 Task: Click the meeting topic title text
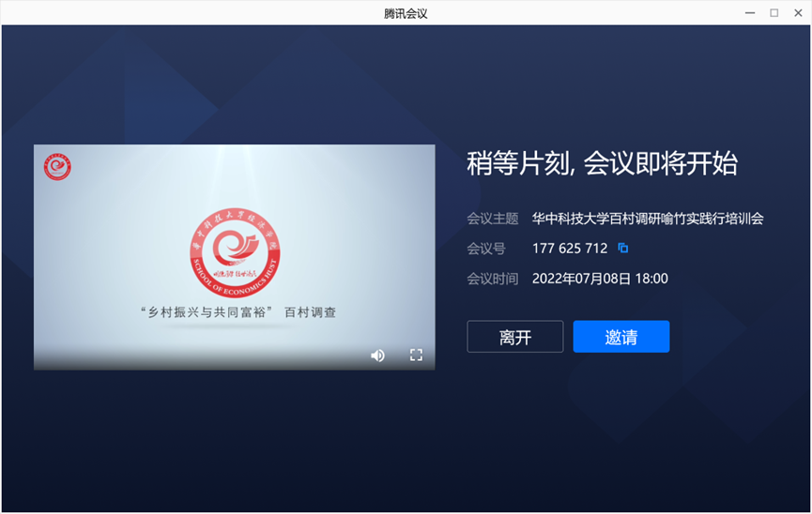click(648, 219)
